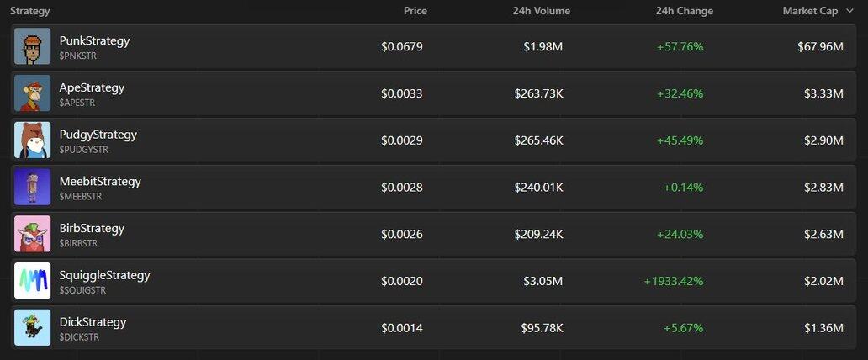Select the SquiggleStrategy squiggle logo icon
This screenshot has width=868, height=360.
pos(32,281)
